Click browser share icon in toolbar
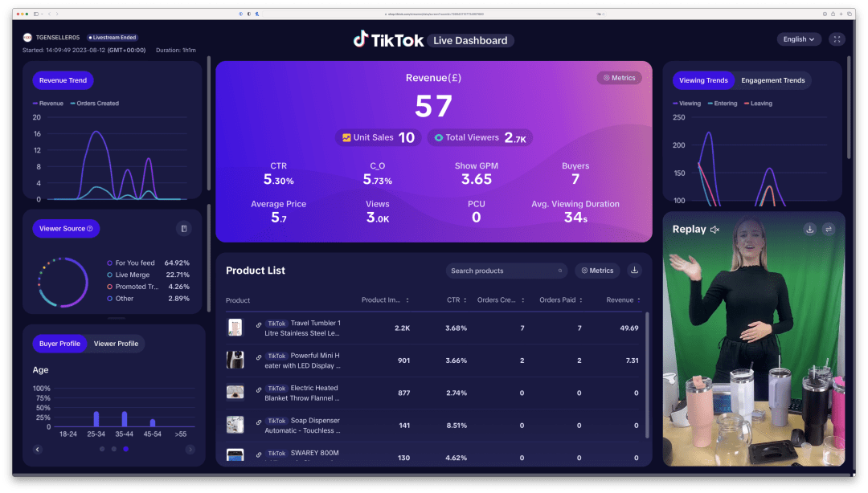This screenshot has width=868, height=493. pos(833,14)
